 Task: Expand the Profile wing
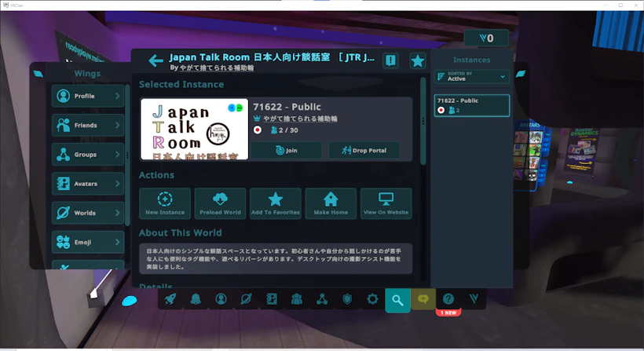pyautogui.click(x=88, y=96)
